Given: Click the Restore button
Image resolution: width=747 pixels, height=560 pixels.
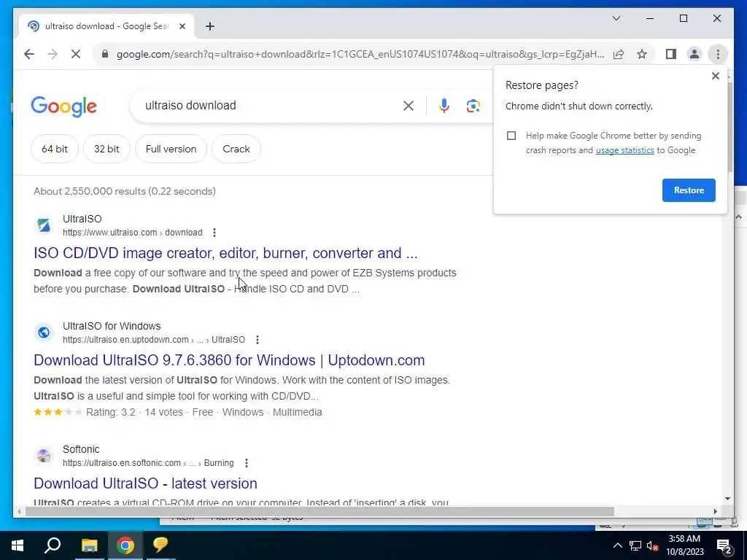Looking at the screenshot, I should point(689,190).
